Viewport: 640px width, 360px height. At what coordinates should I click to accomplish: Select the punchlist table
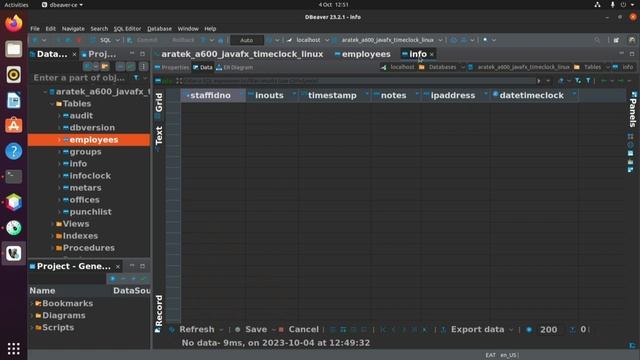coord(90,212)
